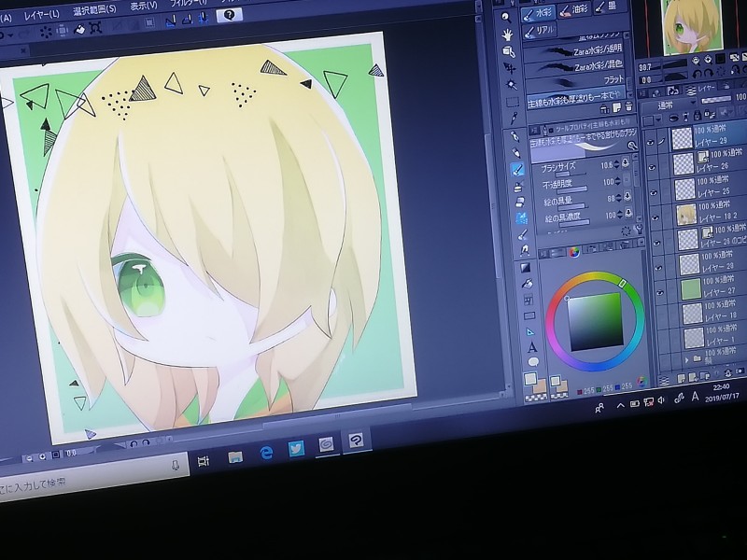
Task: Select the Decoration tool
Action: pos(522,217)
